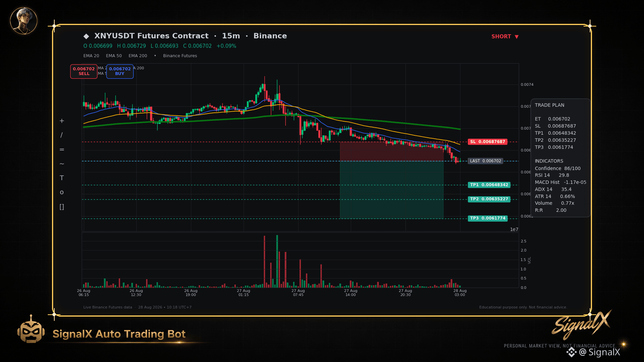Click the LAST 0.006702 price tag
Screen dimensions: 644x362
coord(485,161)
